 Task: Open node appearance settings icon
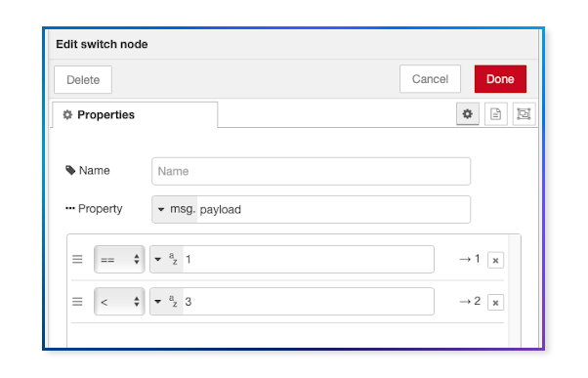pyautogui.click(x=524, y=114)
